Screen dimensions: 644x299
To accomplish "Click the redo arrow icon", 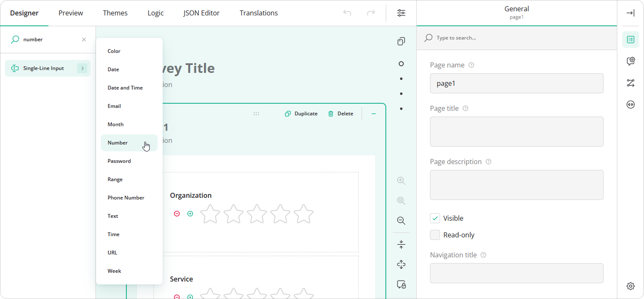I will (x=371, y=13).
